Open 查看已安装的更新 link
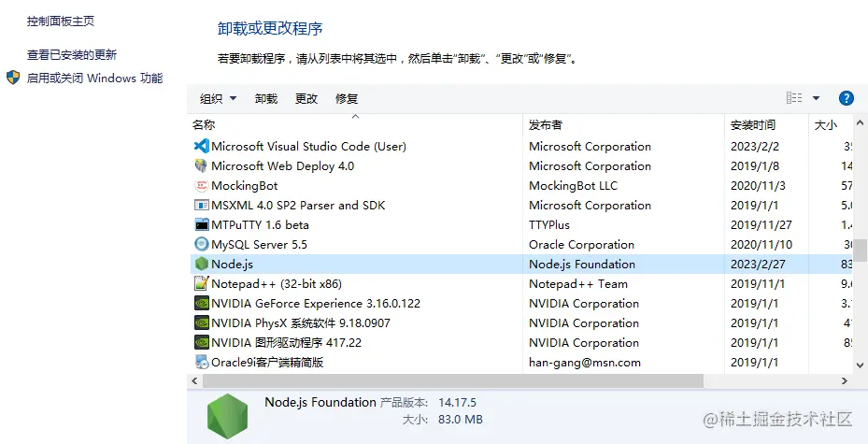868x444 pixels. [x=72, y=55]
